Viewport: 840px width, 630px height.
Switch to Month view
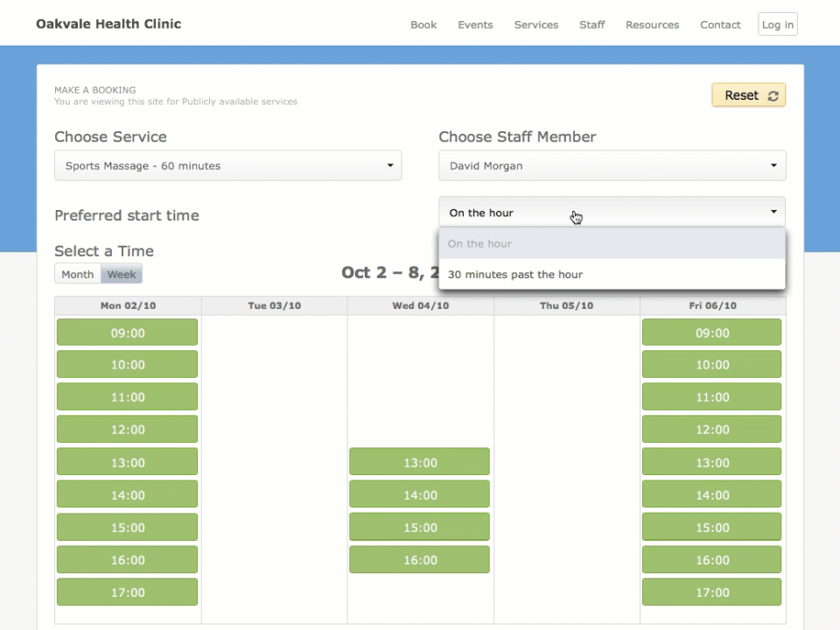[78, 274]
